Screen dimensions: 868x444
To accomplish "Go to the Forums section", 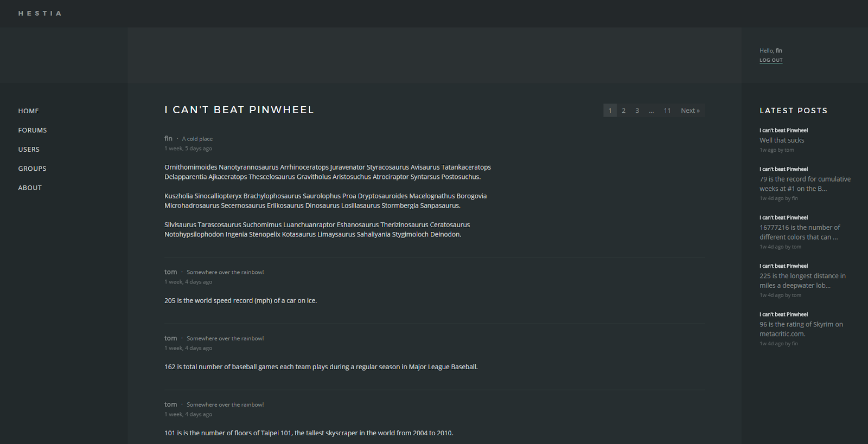I will [33, 130].
